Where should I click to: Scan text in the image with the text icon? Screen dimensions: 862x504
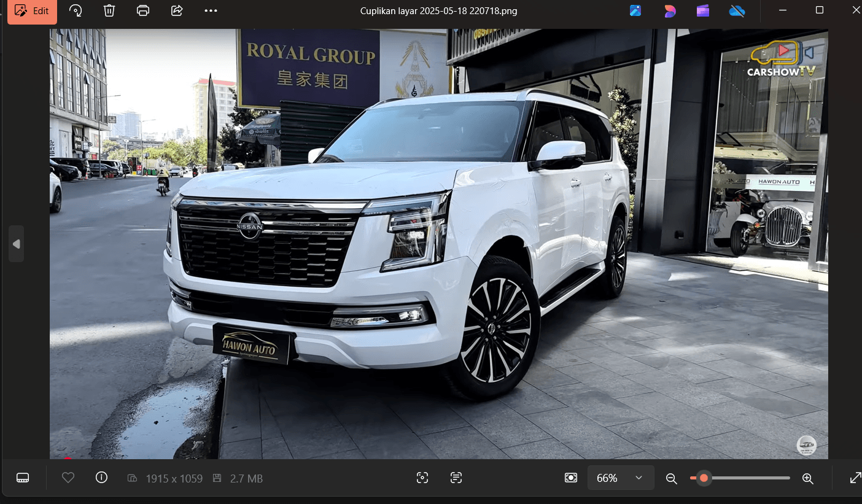click(456, 478)
